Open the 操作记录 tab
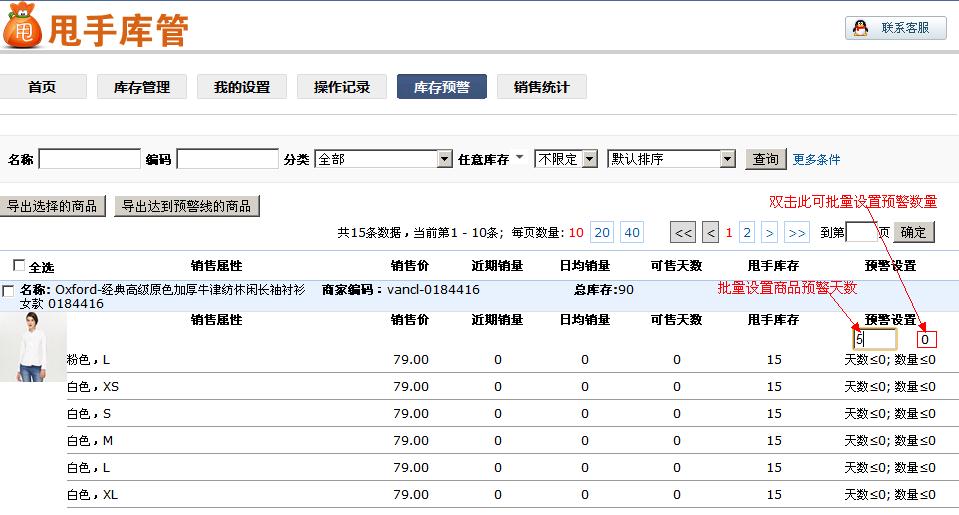The image size is (959, 515). pos(342,87)
